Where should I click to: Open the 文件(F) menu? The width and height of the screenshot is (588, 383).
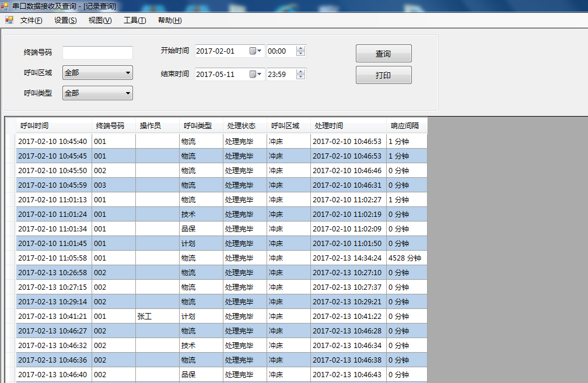(x=31, y=20)
